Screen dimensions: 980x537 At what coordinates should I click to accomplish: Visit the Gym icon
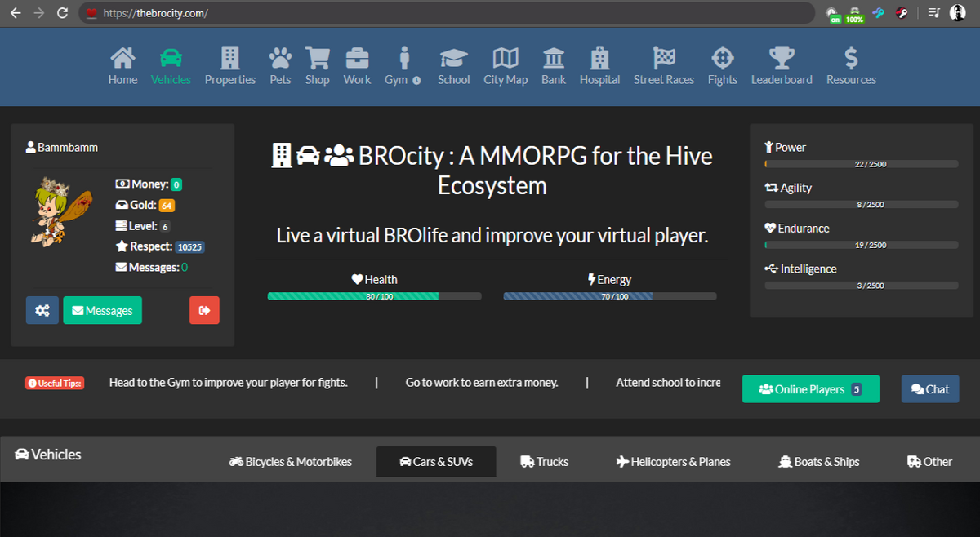[x=403, y=58]
